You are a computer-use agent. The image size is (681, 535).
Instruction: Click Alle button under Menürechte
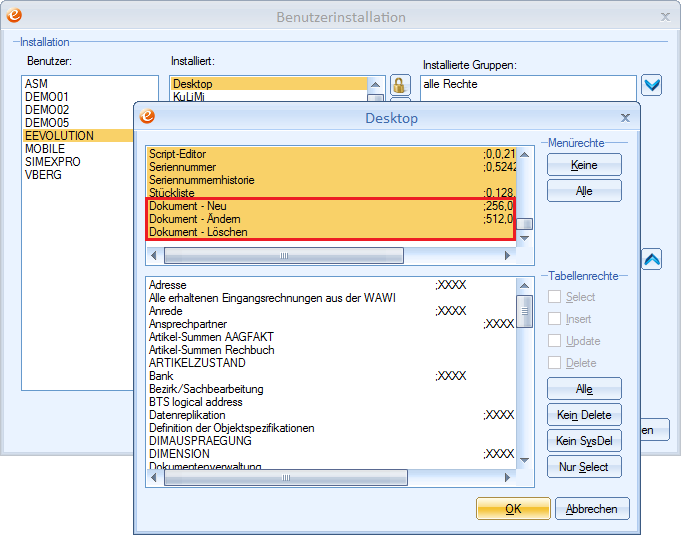(584, 191)
